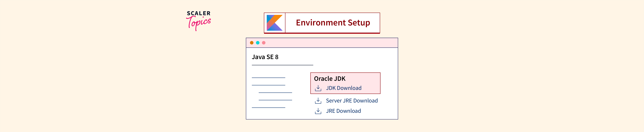Open the JDK Download link
The image size is (644, 132).
[x=344, y=88]
